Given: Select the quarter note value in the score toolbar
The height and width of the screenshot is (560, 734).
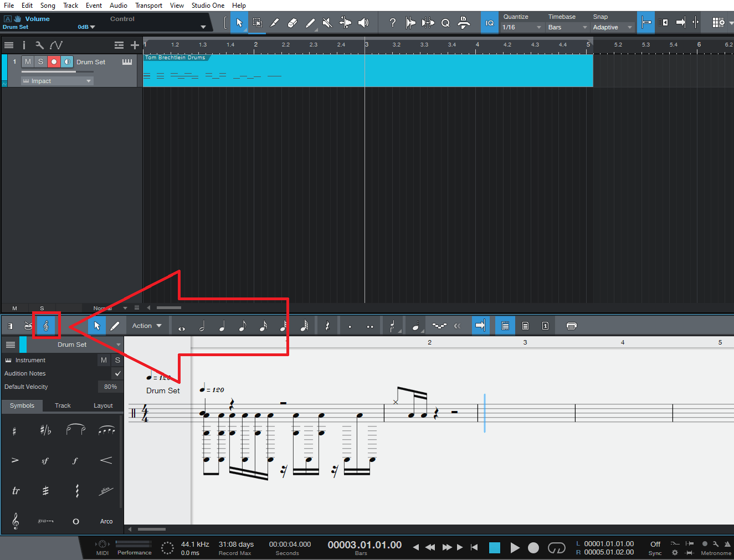Looking at the screenshot, I should 222,325.
